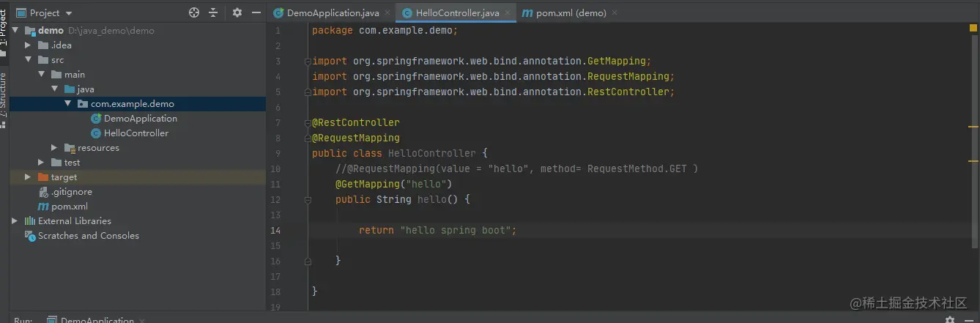Place cursor in "hello spring boot" string

pos(455,230)
